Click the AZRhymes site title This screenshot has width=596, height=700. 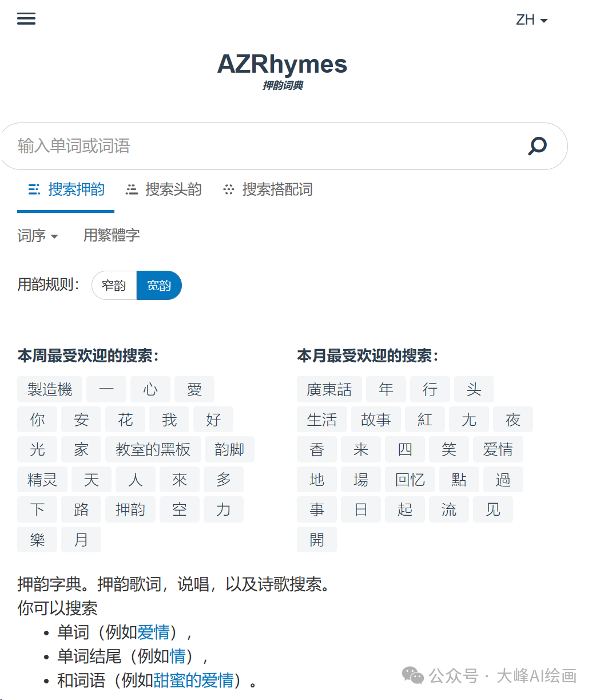pos(283,64)
